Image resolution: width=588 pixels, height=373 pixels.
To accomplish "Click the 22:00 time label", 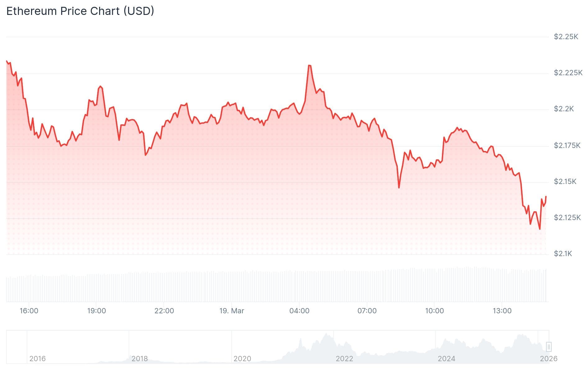I will point(164,311).
